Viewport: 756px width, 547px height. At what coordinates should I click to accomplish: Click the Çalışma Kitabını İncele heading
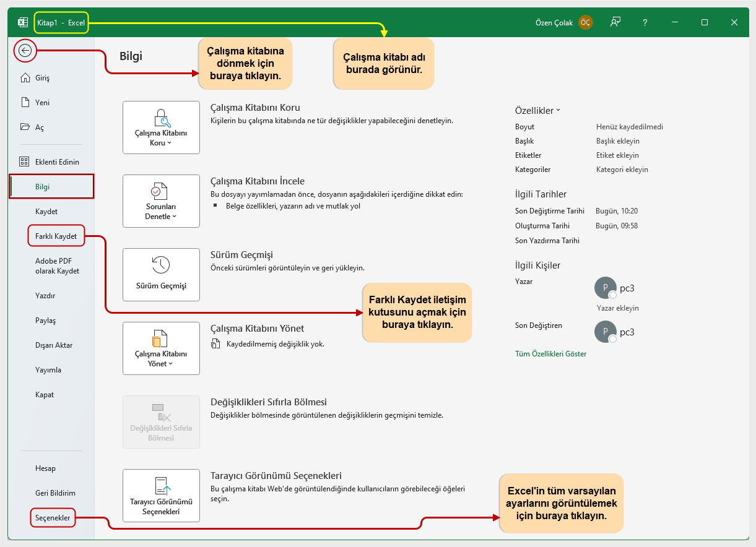pyautogui.click(x=258, y=181)
